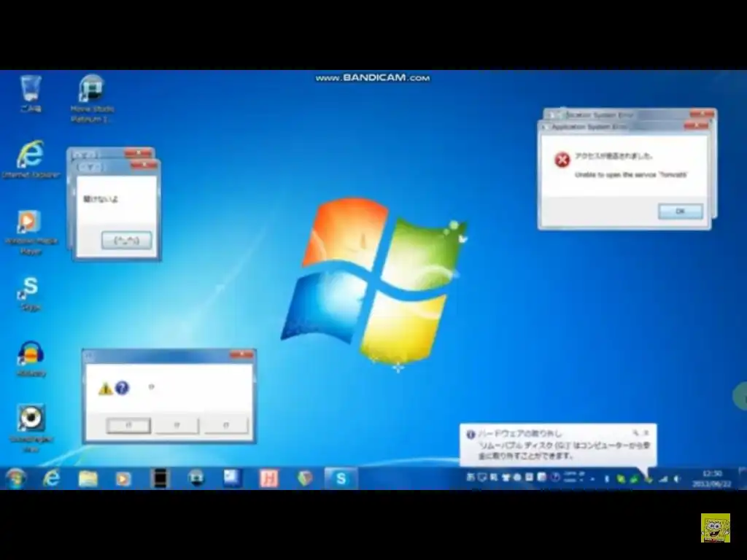Click the red H taskbar application icon

tap(268, 478)
